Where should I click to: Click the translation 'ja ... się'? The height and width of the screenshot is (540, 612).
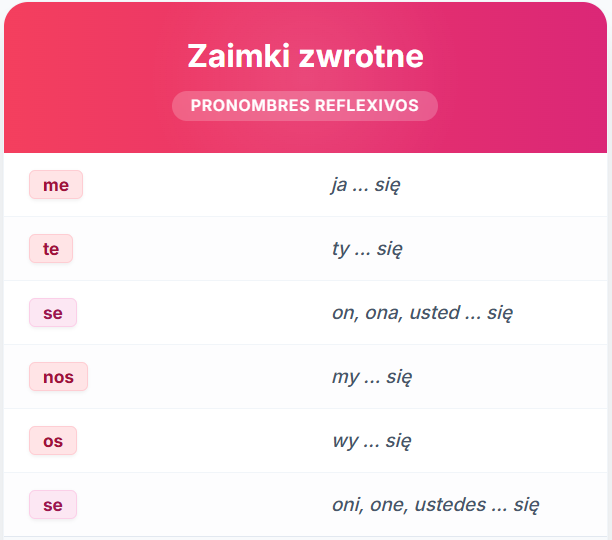click(366, 185)
